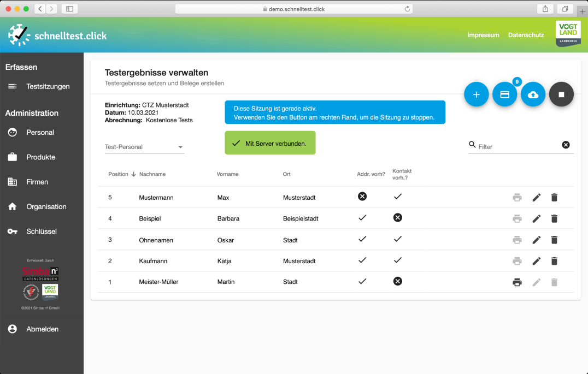This screenshot has width=588, height=374.
Task: Open the Produkte section
Action: pos(40,157)
